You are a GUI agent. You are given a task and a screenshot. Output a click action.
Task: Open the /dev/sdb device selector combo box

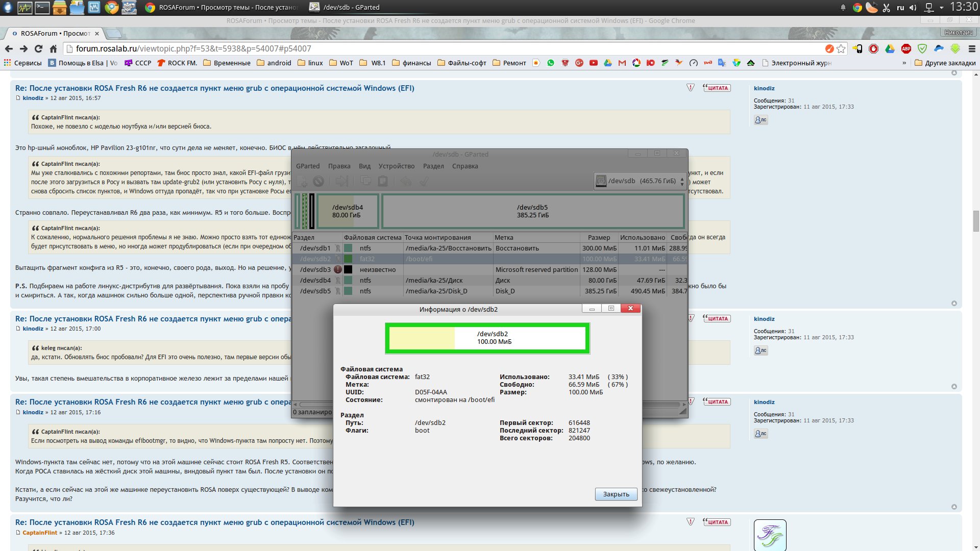[641, 181]
